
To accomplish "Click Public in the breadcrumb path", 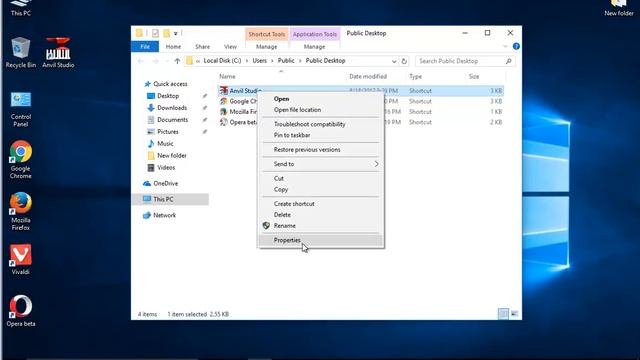I will click(286, 61).
